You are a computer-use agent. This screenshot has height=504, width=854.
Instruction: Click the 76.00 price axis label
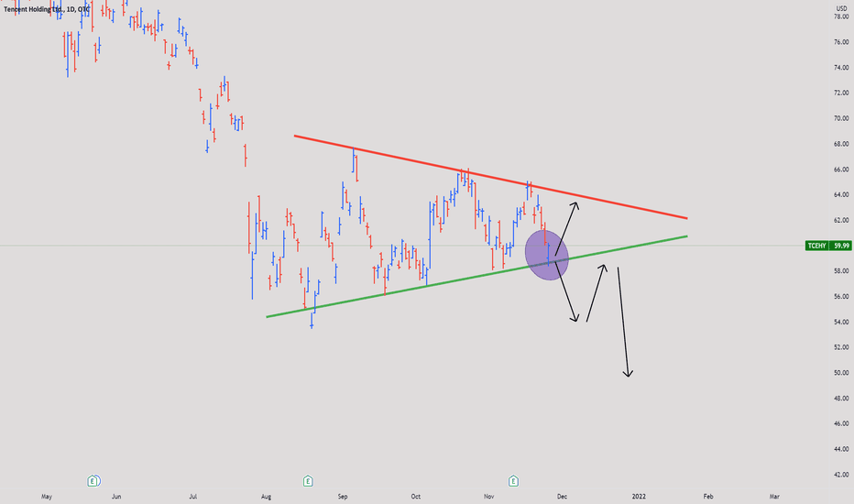pos(841,42)
